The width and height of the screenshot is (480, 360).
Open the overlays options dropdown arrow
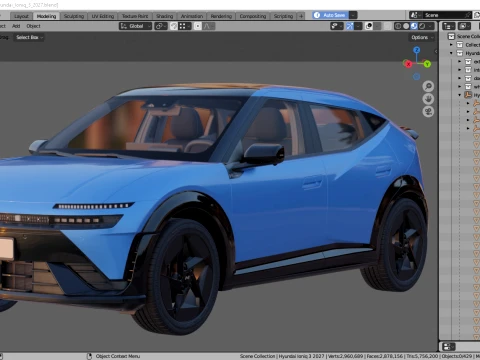pyautogui.click(x=377, y=26)
